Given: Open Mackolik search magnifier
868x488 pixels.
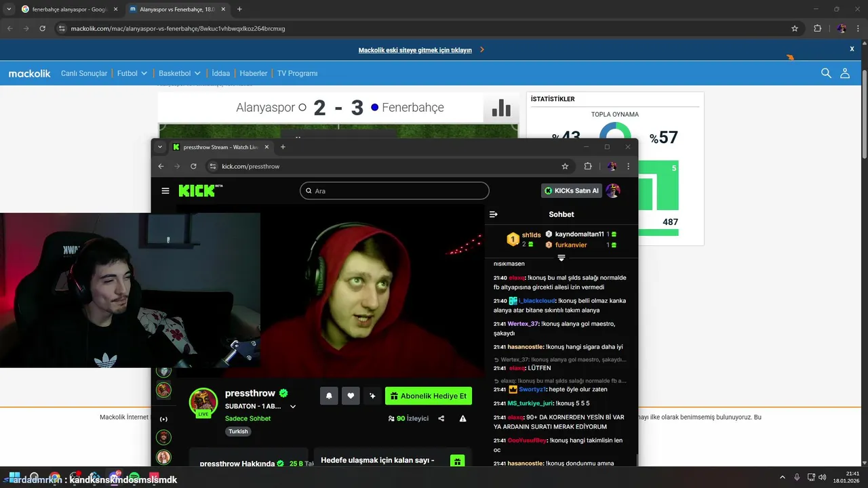Looking at the screenshot, I should pyautogui.click(x=826, y=73).
